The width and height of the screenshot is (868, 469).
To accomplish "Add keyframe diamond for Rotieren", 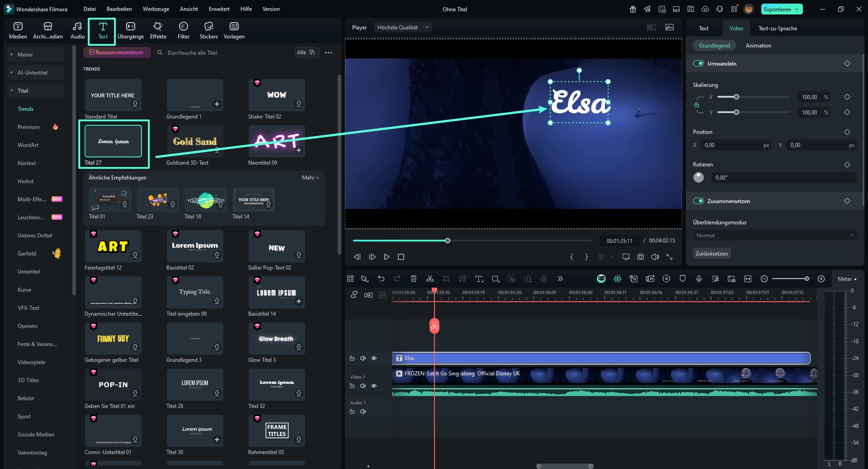I will click(x=847, y=165).
